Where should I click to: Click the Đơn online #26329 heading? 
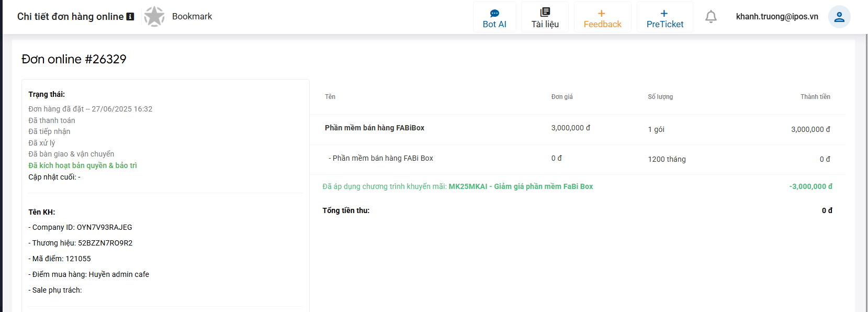point(74,59)
